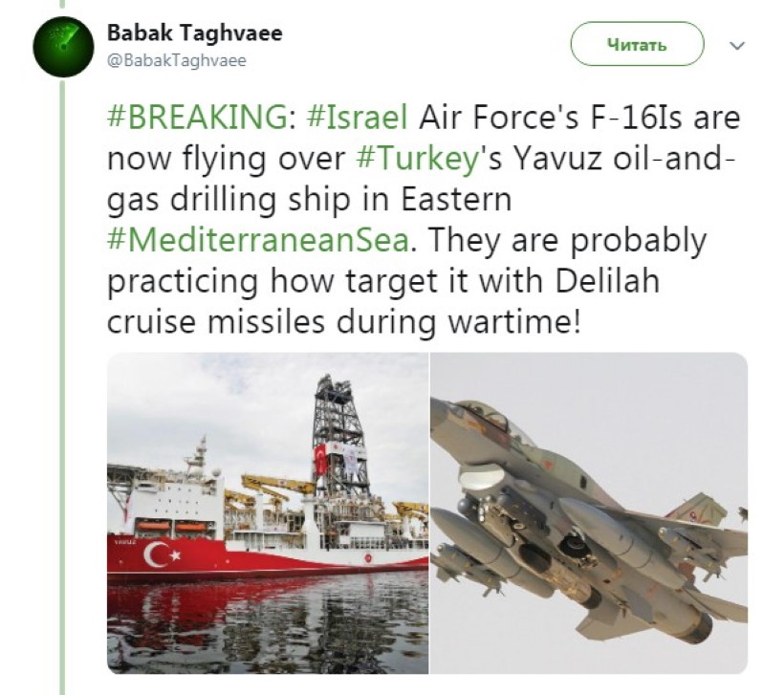Open the F-16I fighter jet photo

click(588, 512)
